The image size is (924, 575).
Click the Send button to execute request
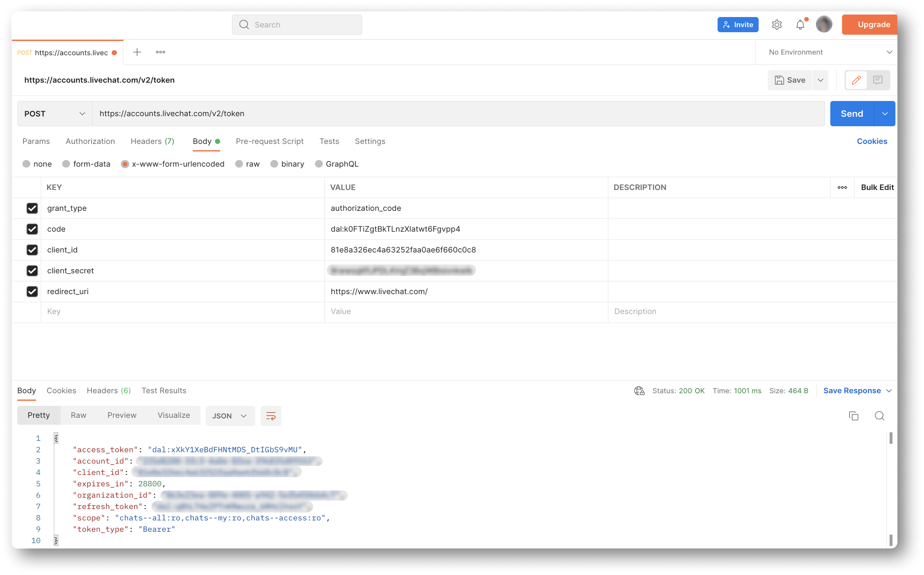point(852,113)
